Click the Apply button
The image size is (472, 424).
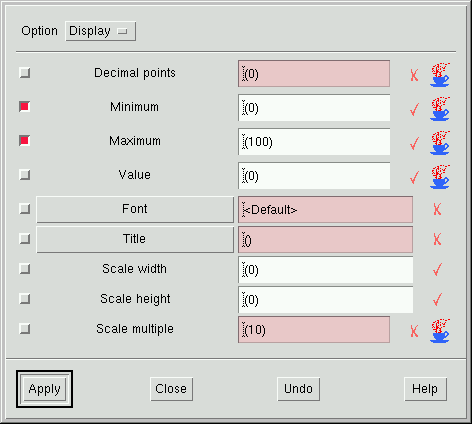pyautogui.click(x=44, y=389)
